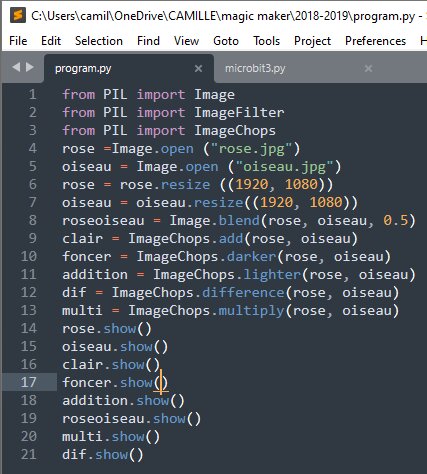This screenshot has width=427, height=474.
Task: Open the Selection menu
Action: coord(99,41)
